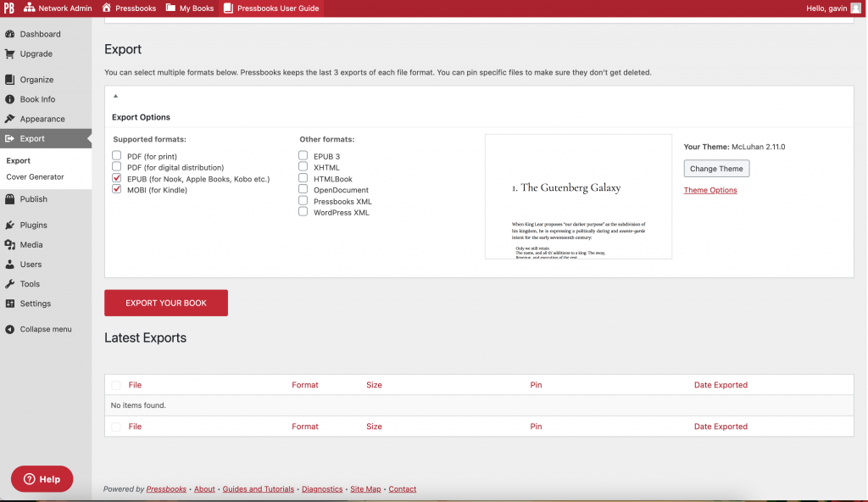Image resolution: width=868 pixels, height=502 pixels.
Task: Click EXPORT YOUR BOOK button
Action: point(166,303)
